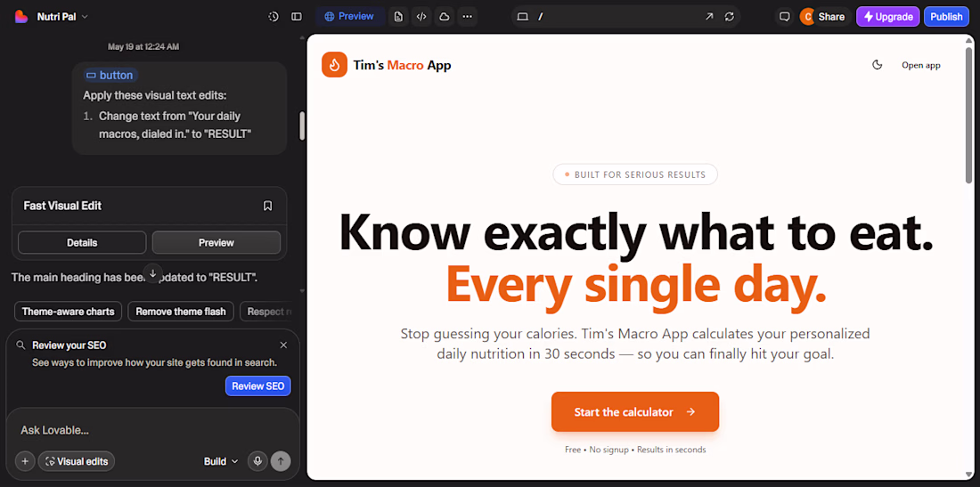Click the device viewport laptop icon

point(523,17)
